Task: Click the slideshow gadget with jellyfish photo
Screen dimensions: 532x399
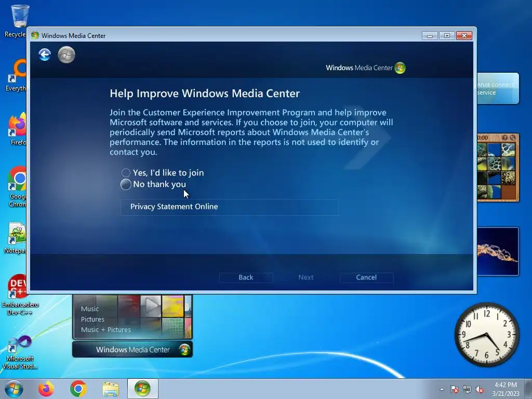Action: pos(498,251)
